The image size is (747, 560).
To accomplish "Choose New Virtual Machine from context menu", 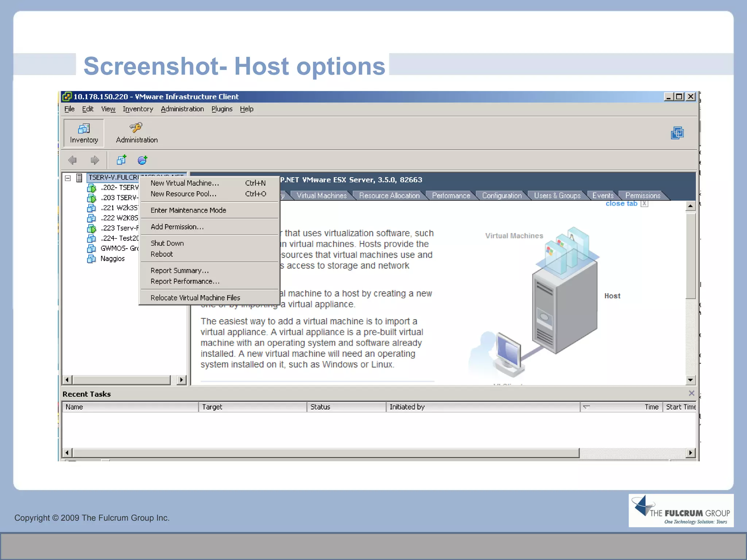I will [x=209, y=183].
